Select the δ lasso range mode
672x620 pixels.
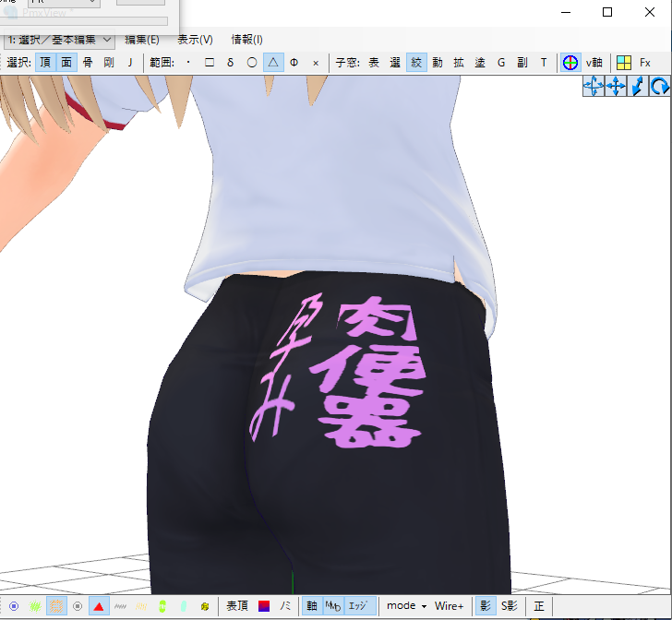tap(231, 63)
